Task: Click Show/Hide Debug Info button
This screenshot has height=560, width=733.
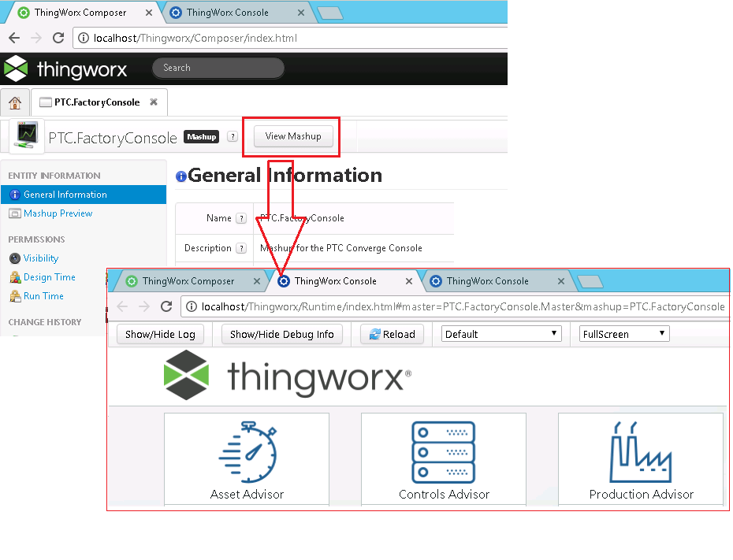Action: [x=281, y=335]
